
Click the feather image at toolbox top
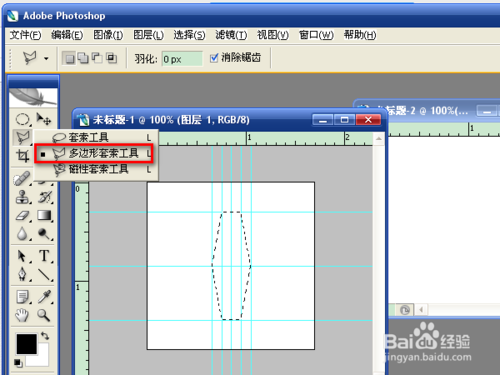(33, 97)
